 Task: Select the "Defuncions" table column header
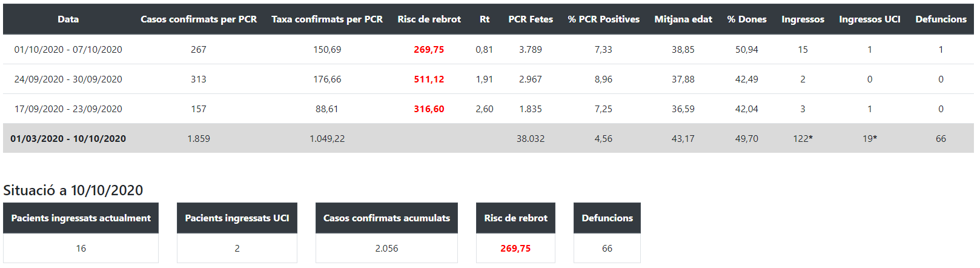pyautogui.click(x=941, y=19)
